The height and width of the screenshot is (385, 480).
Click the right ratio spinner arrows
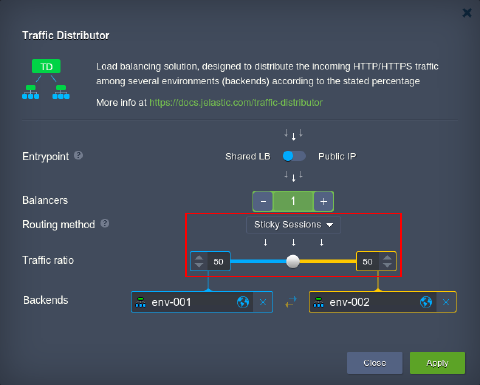point(387,261)
